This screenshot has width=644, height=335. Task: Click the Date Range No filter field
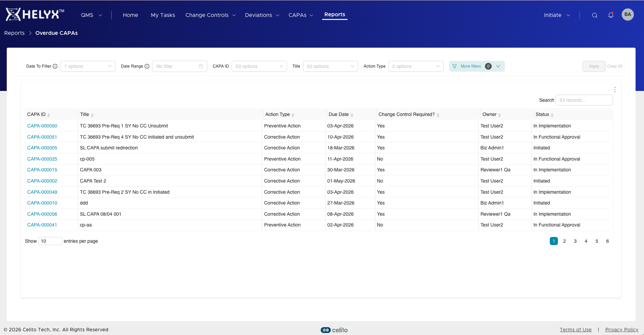click(180, 66)
